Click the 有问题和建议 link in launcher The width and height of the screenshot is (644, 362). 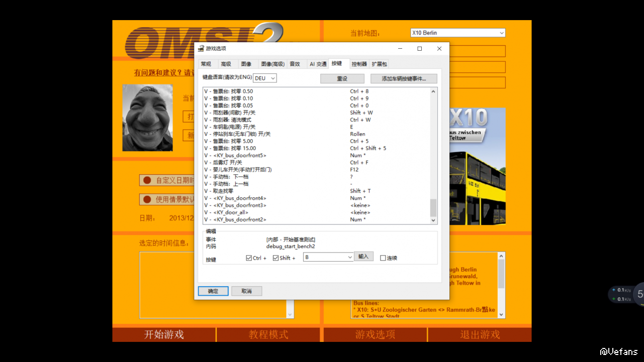[x=164, y=73]
